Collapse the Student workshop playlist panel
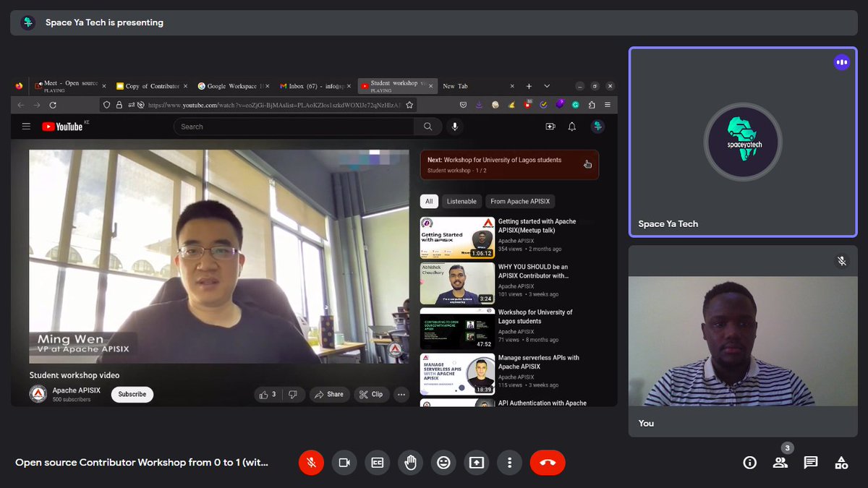This screenshot has width=868, height=488. click(587, 164)
